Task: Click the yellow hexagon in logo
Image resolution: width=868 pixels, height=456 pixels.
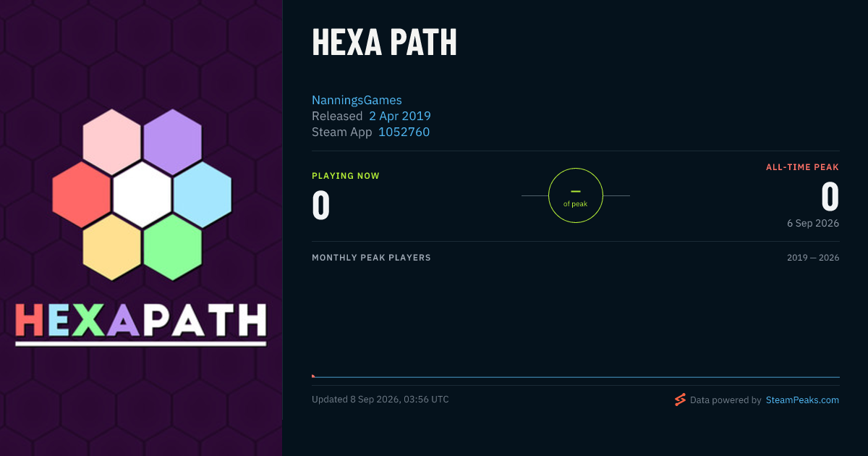Action: pos(111,247)
